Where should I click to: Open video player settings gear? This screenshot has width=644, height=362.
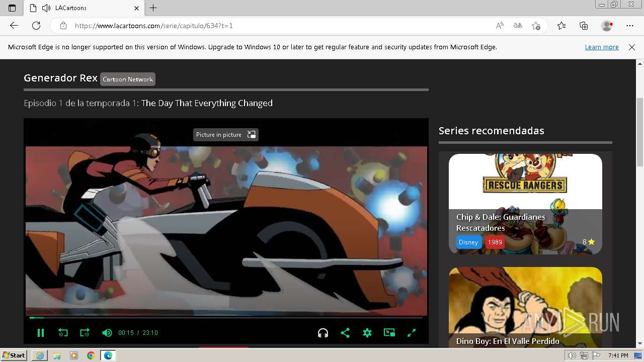point(367,333)
